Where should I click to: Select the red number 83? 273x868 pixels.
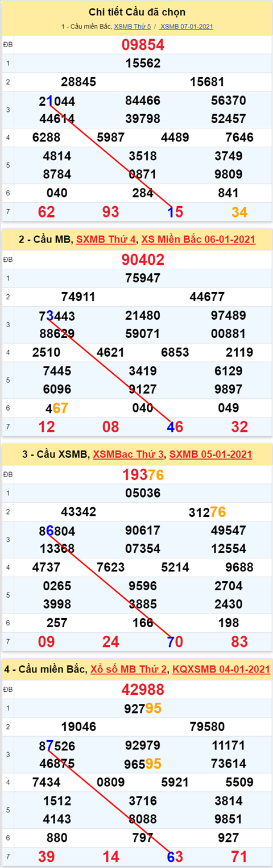point(239,642)
